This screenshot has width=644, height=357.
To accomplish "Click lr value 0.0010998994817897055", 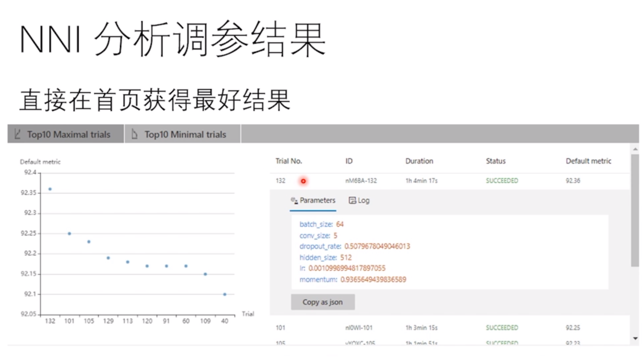I will (347, 268).
